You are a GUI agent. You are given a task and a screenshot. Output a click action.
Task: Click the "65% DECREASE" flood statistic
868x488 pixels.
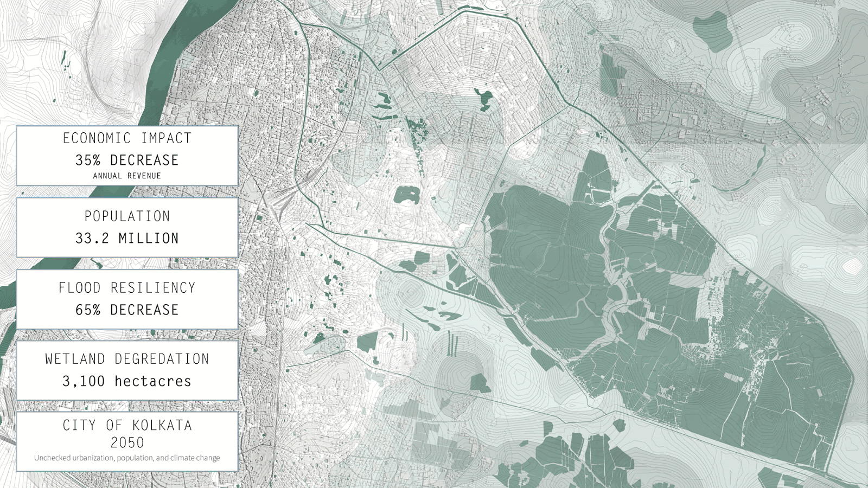pos(127,310)
